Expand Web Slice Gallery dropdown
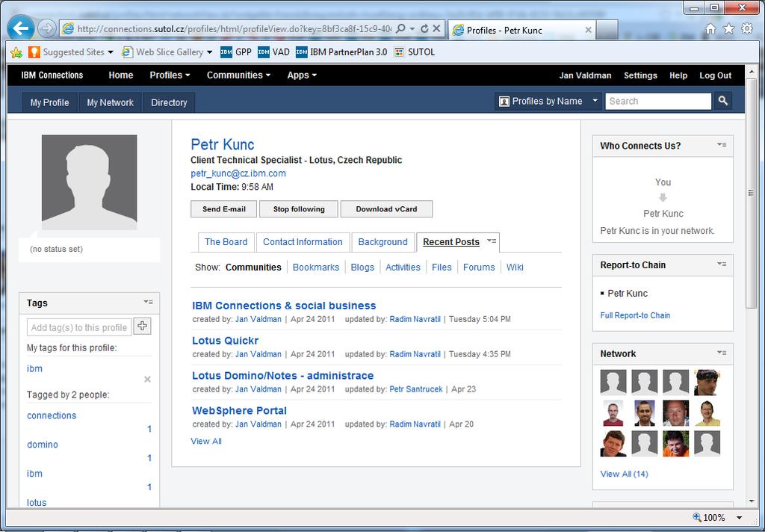 click(x=210, y=52)
